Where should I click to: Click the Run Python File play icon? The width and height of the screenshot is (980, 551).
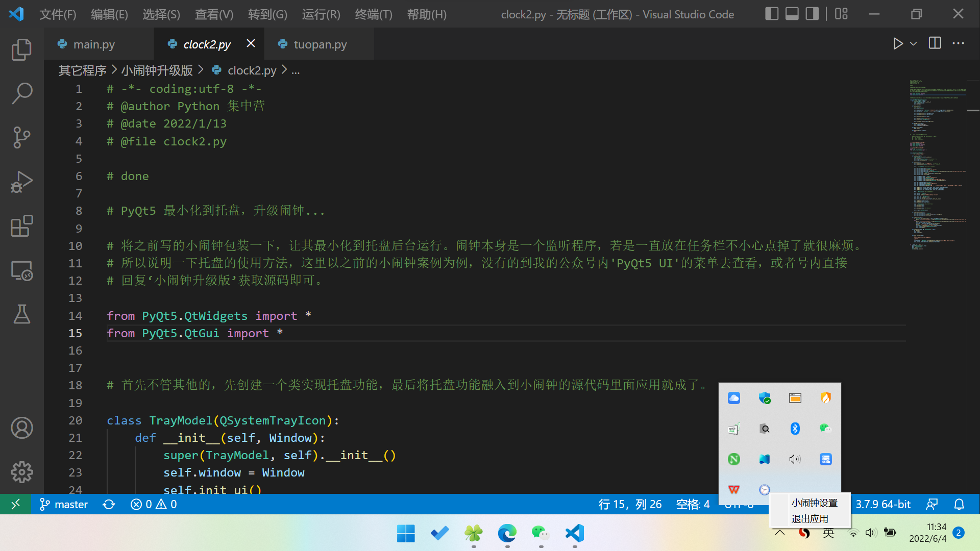pos(898,44)
